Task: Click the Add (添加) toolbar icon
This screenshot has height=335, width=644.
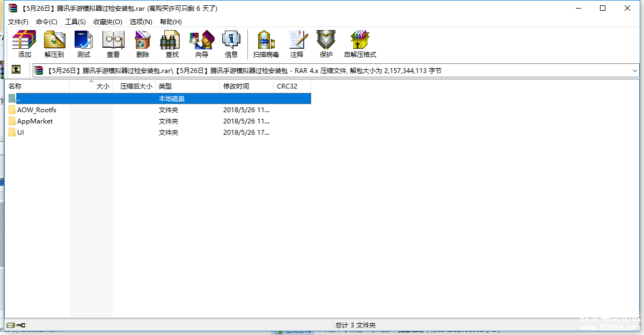Action: pos(24,44)
